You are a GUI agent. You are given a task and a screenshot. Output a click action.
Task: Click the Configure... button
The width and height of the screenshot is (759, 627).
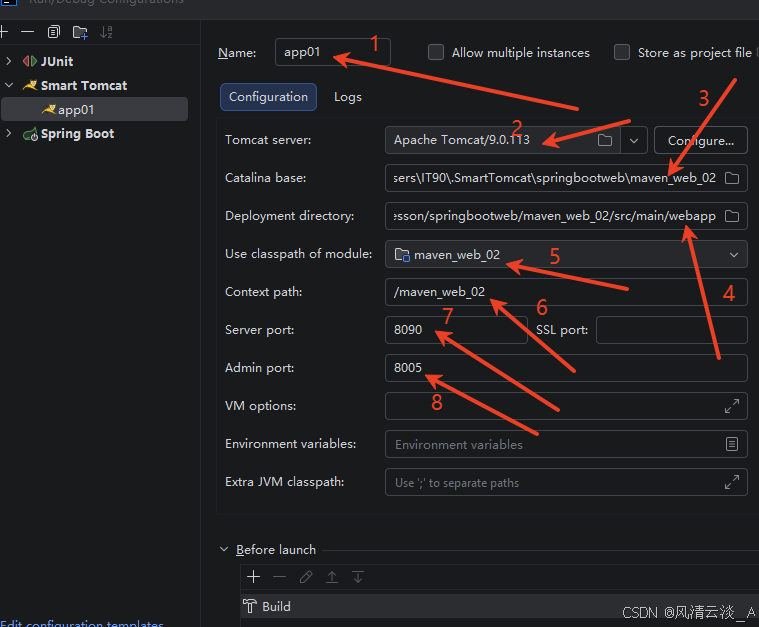[700, 140]
